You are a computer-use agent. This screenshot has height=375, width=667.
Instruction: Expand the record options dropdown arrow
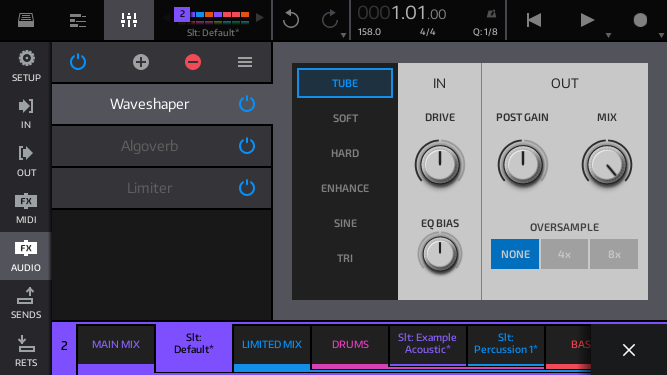tap(661, 36)
